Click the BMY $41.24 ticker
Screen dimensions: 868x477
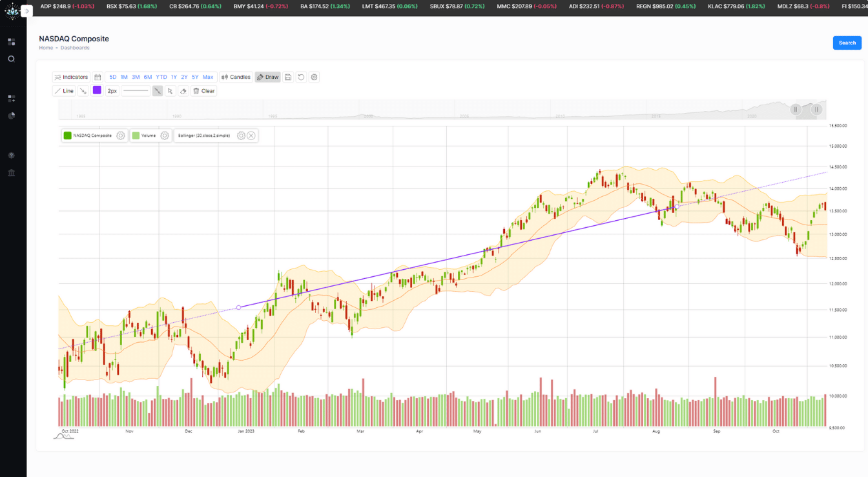click(x=260, y=6)
